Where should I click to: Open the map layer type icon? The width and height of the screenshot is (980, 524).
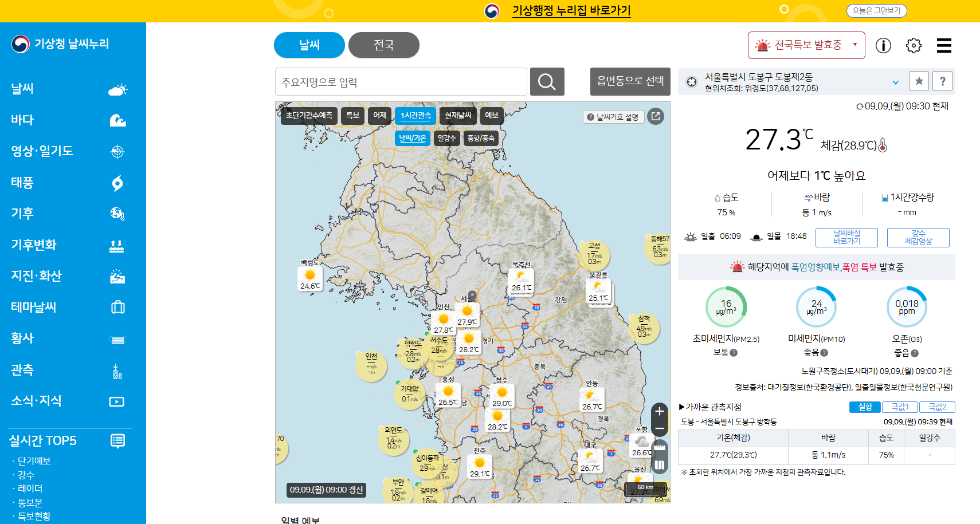tap(660, 465)
